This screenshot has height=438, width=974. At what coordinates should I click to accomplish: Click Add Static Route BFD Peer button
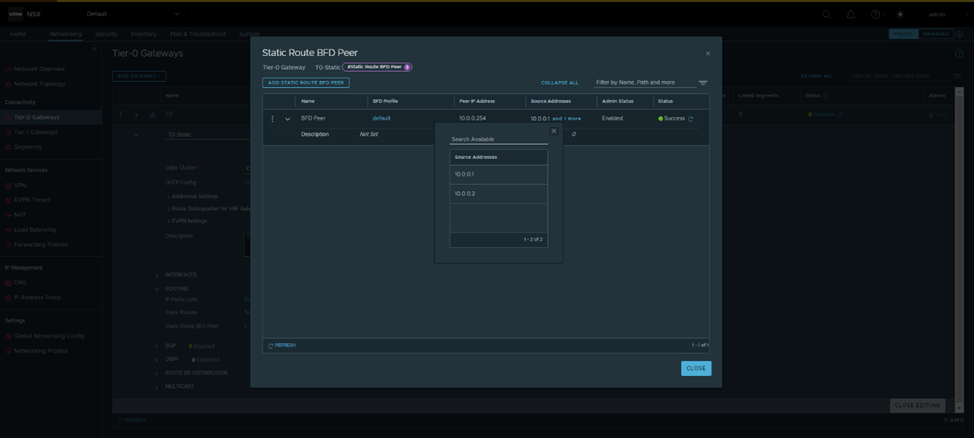pyautogui.click(x=306, y=83)
